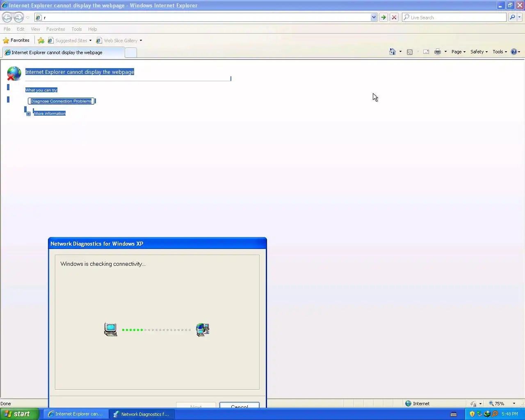Click the yellow security shield tray icon

coord(472,414)
